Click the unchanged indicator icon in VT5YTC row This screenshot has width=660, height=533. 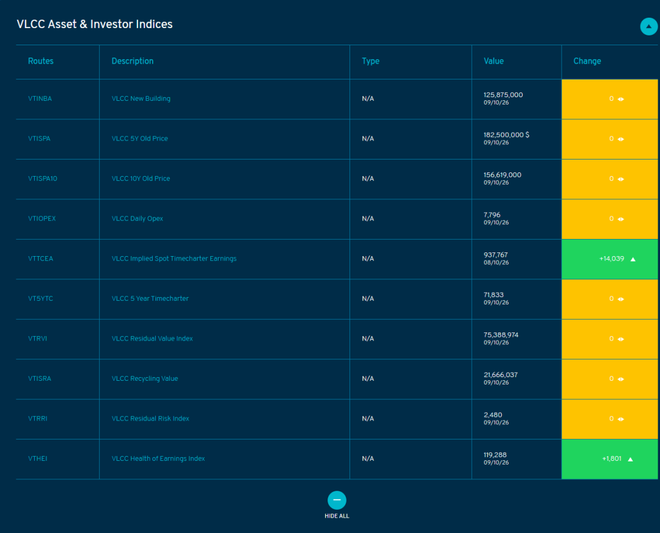click(x=620, y=299)
